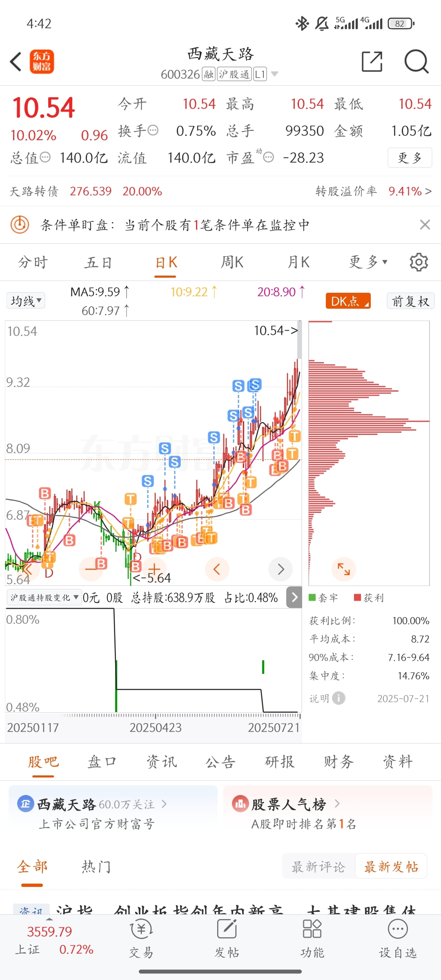Switch to 五日 chart tab
This screenshot has width=441, height=980.
coord(98,262)
